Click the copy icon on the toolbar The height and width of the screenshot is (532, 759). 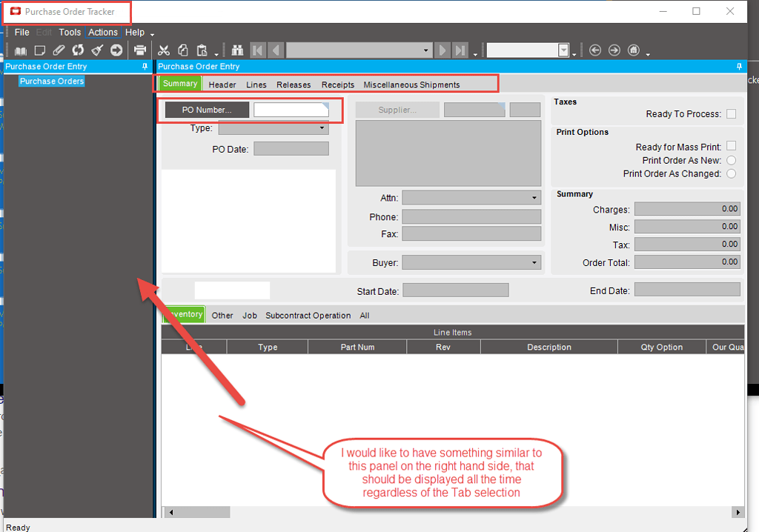[183, 50]
